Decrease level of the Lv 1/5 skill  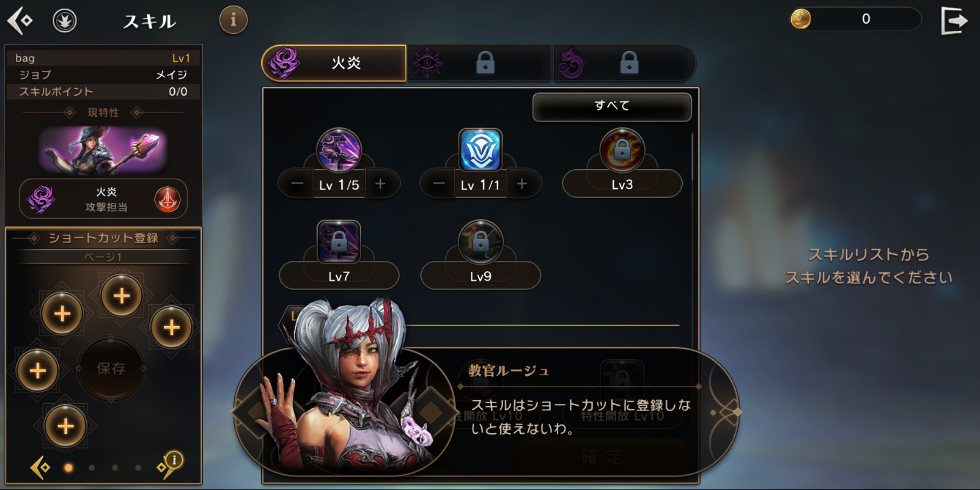click(x=297, y=184)
